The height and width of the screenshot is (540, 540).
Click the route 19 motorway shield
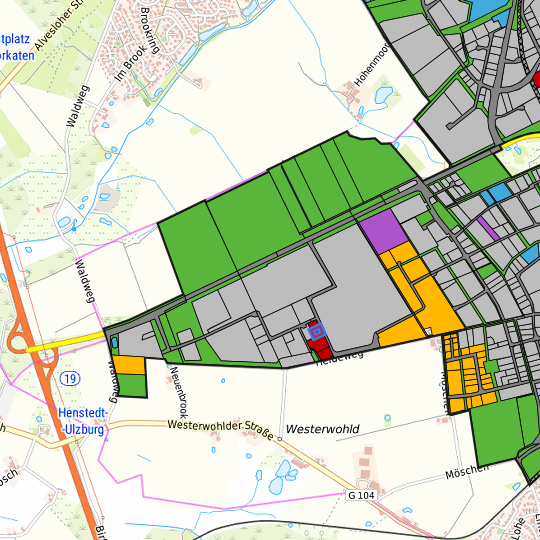[70, 379]
